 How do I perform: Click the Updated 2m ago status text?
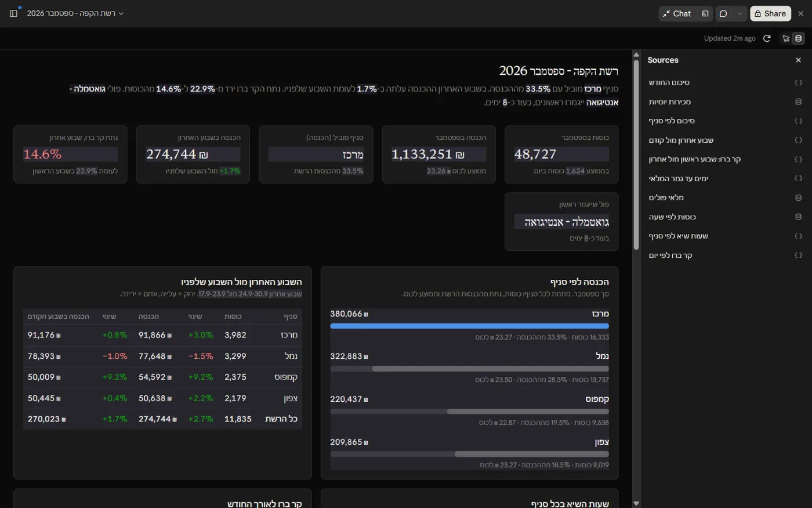point(730,38)
